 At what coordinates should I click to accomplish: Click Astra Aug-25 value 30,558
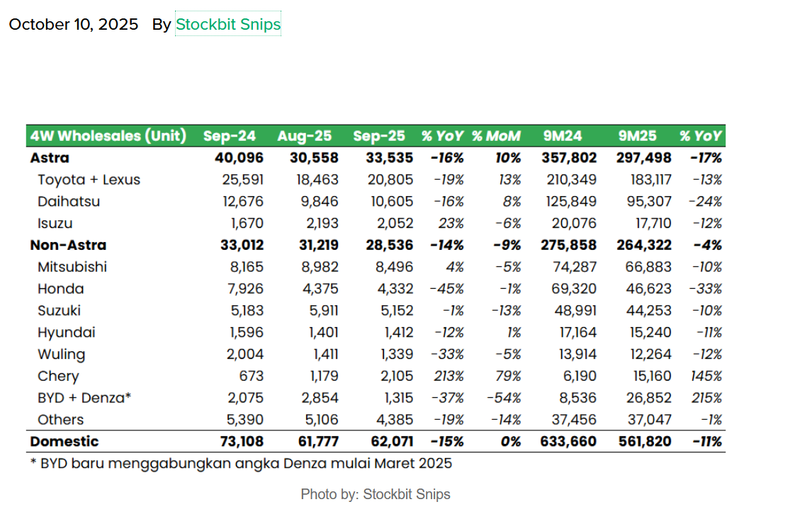tap(314, 158)
